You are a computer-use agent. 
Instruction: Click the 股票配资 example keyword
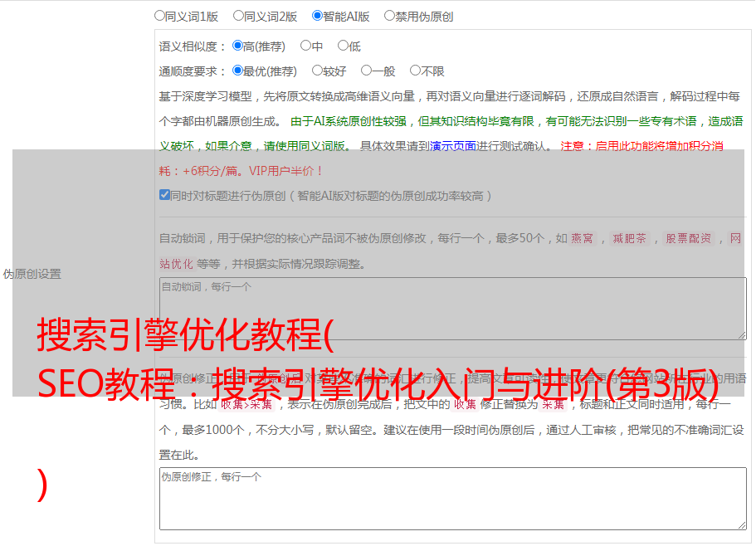[x=689, y=238]
